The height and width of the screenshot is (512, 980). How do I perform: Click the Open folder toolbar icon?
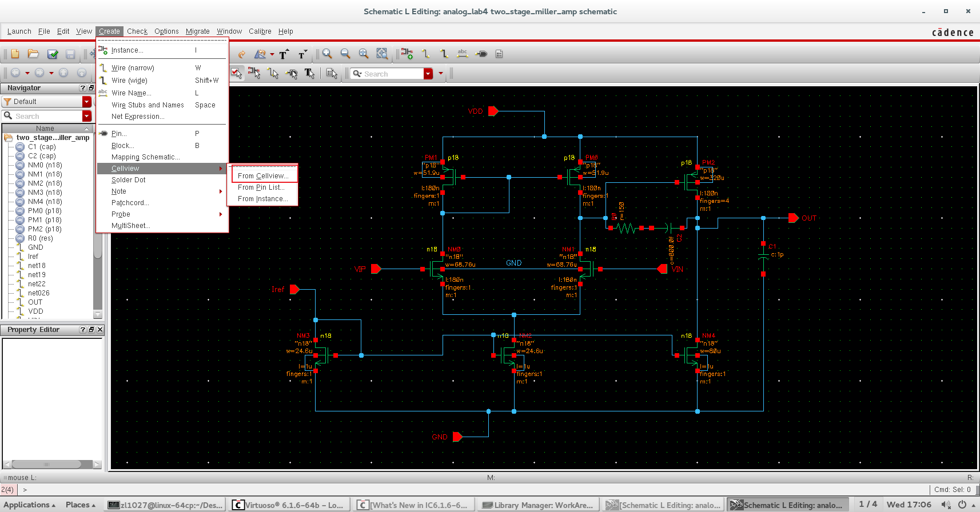coord(33,54)
